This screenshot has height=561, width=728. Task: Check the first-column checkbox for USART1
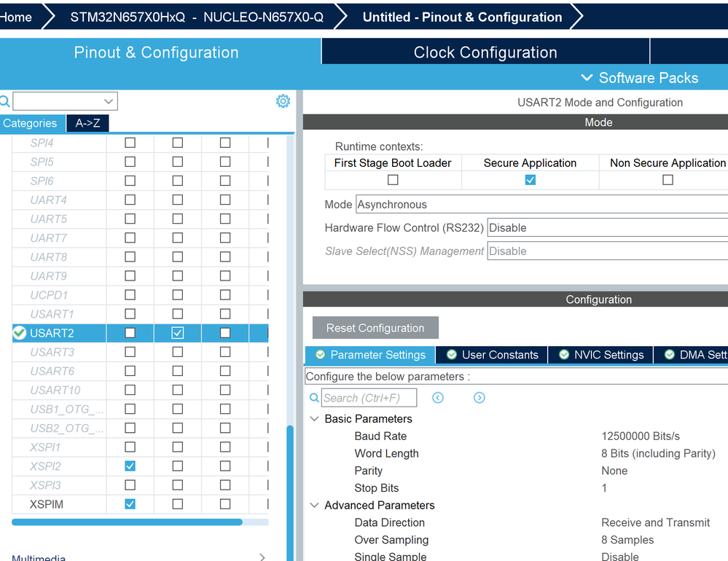point(130,314)
